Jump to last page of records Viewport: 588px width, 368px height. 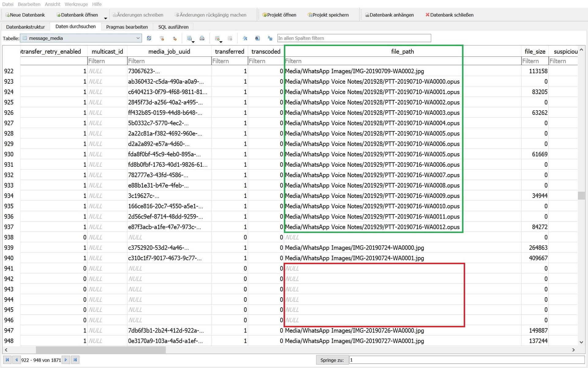point(75,360)
